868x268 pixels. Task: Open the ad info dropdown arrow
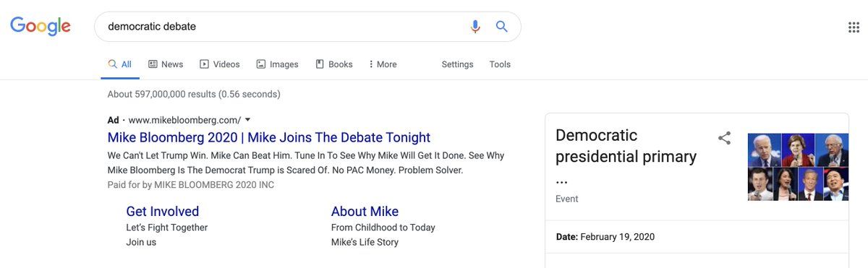pyautogui.click(x=247, y=119)
